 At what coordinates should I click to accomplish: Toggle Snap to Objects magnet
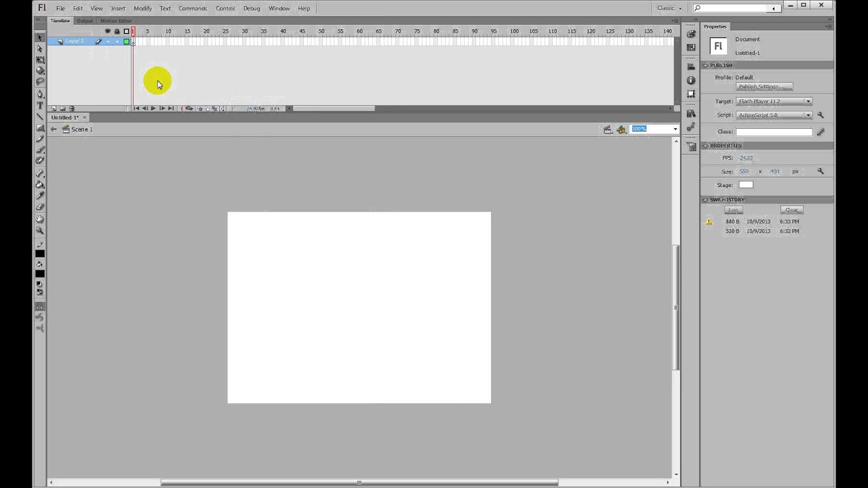(x=39, y=306)
